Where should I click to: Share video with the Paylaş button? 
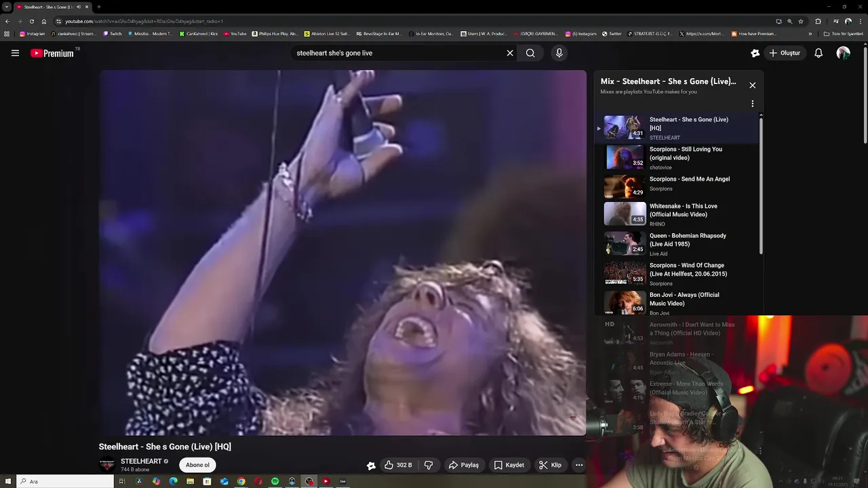click(464, 465)
